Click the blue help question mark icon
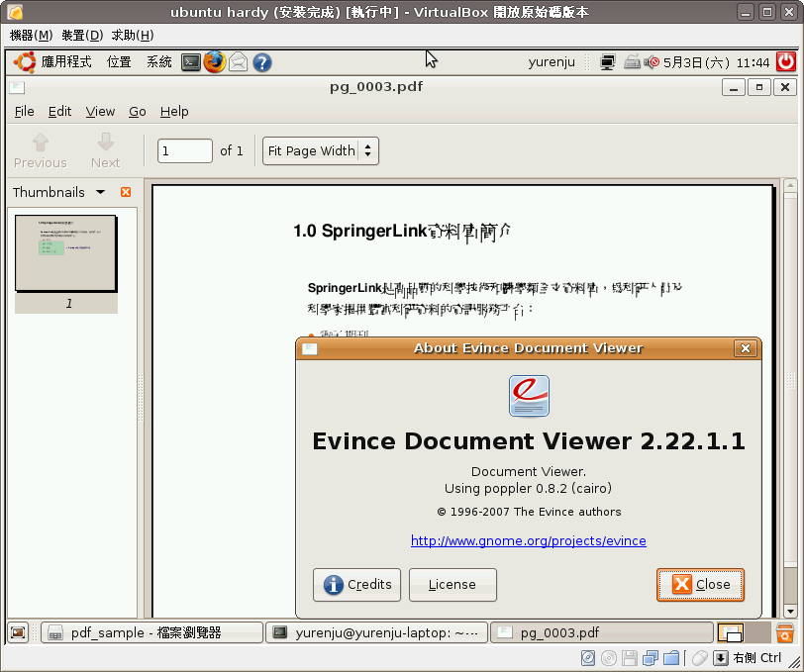 262,62
